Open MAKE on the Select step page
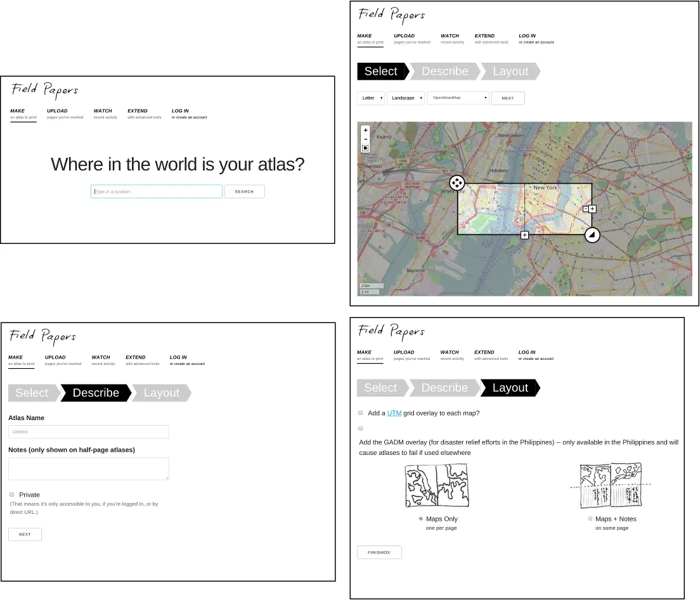 [370, 39]
